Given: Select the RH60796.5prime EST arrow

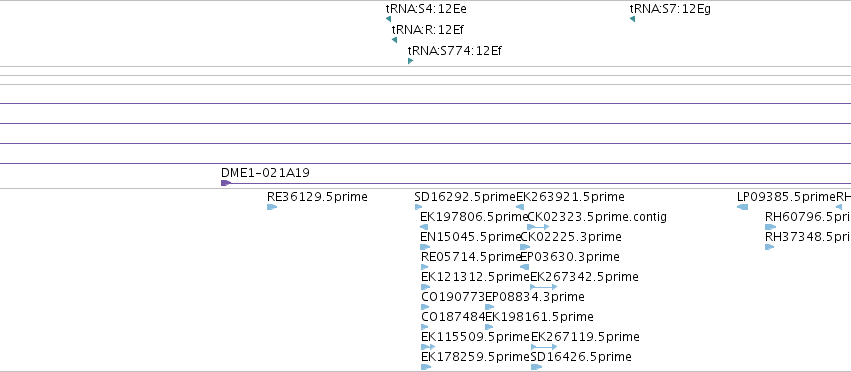Looking at the screenshot, I should point(771,227).
